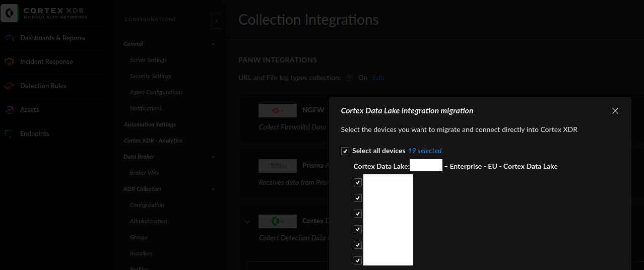Open Detection Rules menu
The width and height of the screenshot is (644, 270).
(x=43, y=86)
